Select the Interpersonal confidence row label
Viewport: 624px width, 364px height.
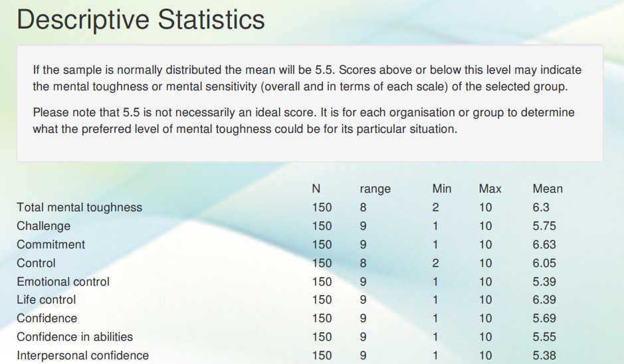(82, 355)
